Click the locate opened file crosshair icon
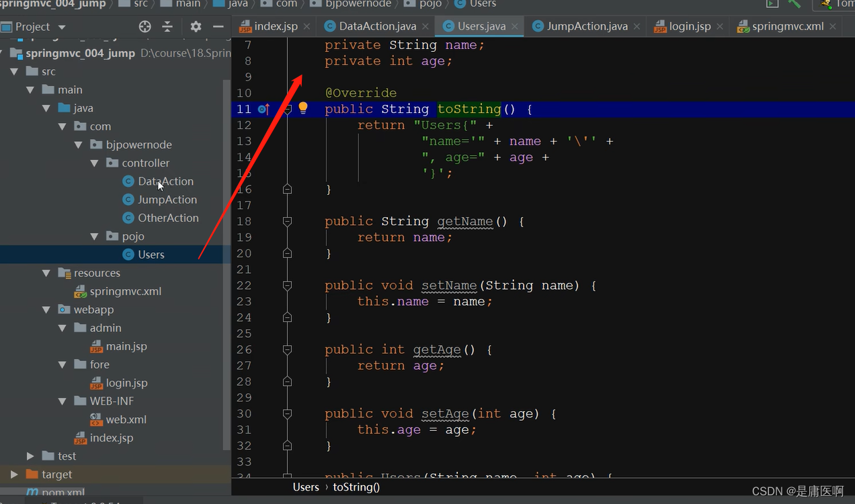Viewport: 855px width, 504px height. click(145, 27)
